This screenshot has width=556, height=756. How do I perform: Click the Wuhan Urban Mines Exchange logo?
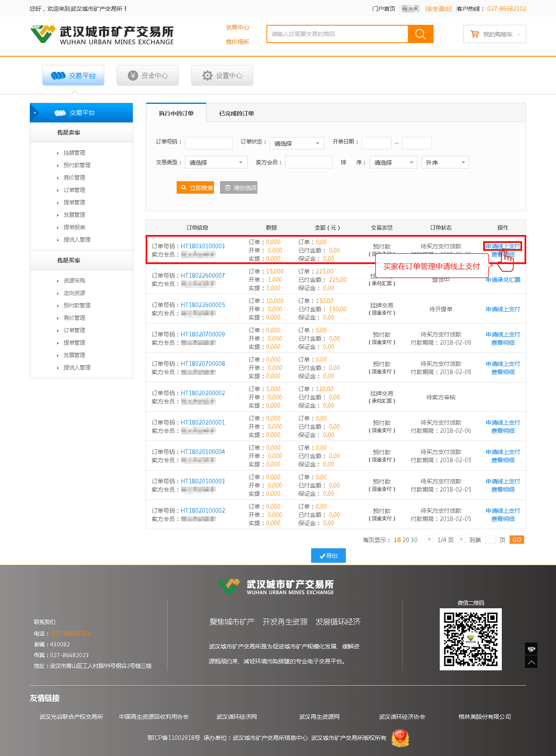[x=102, y=35]
